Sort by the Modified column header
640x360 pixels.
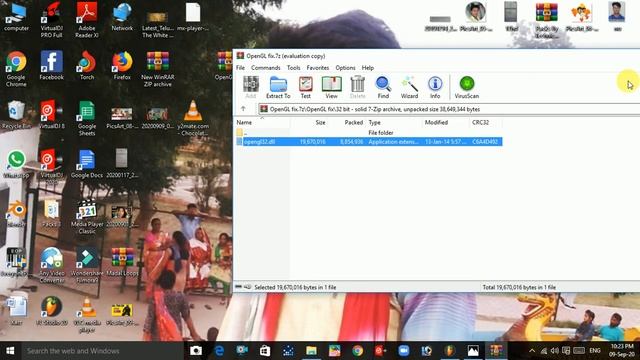(x=446, y=122)
